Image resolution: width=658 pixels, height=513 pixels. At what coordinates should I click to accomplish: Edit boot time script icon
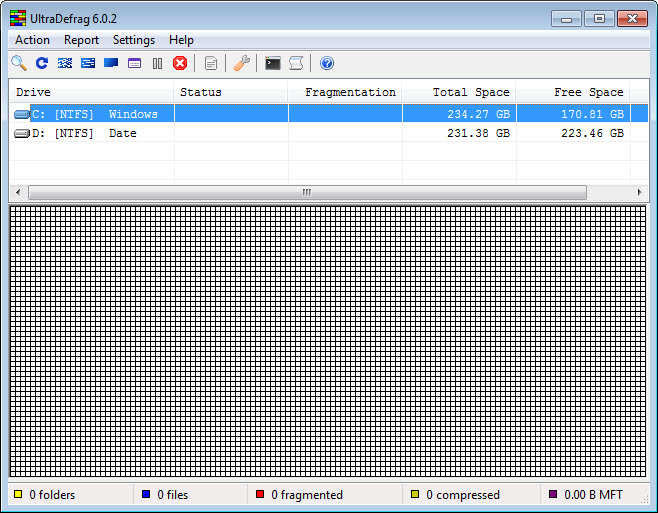[296, 63]
